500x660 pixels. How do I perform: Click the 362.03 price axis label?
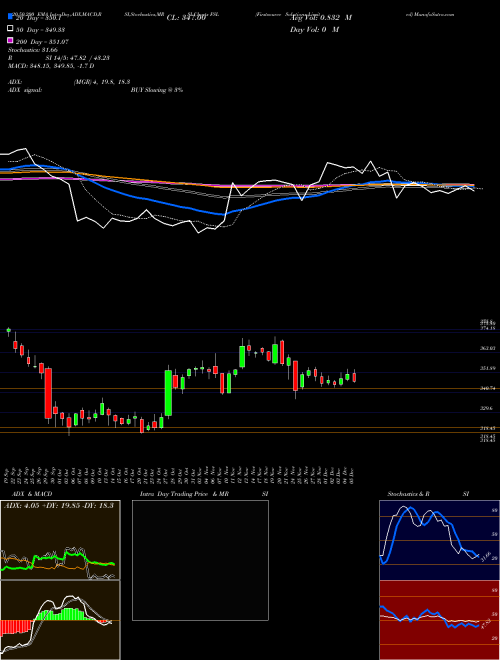(x=488, y=348)
